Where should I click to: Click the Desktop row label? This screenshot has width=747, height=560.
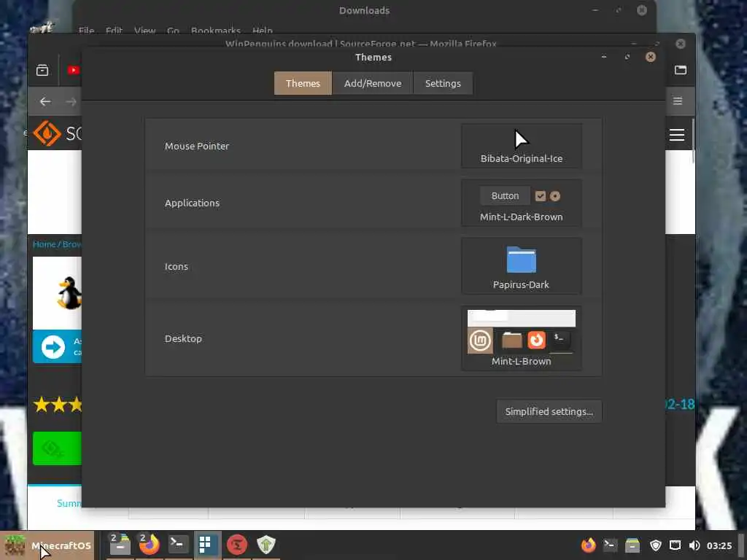coord(183,338)
